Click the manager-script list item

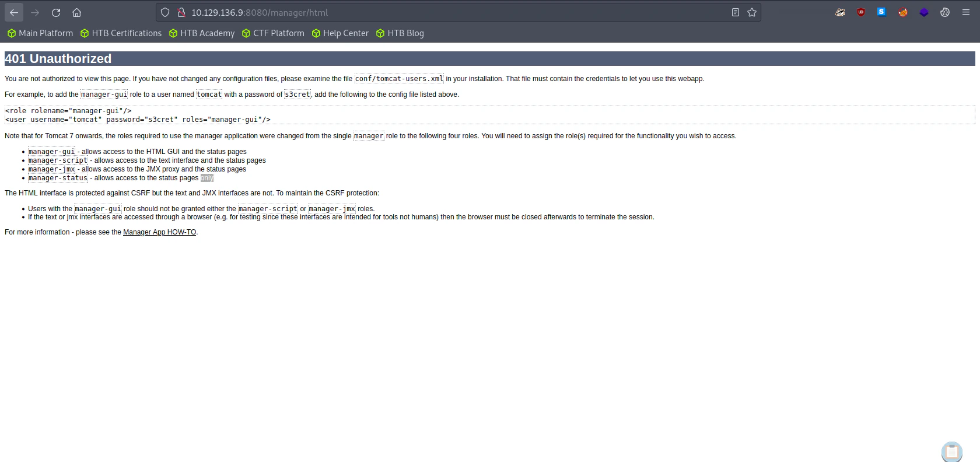(x=147, y=160)
